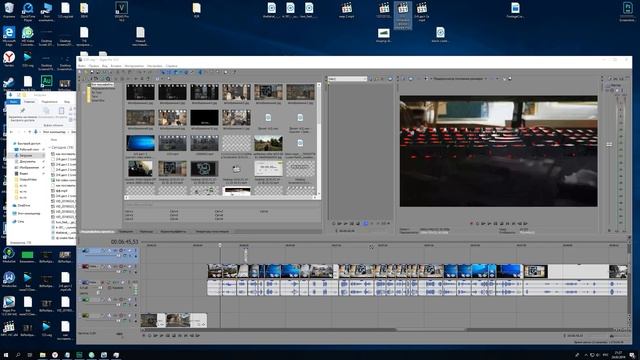Click the Undo icon in Vegas toolbar
This screenshot has height=360, width=640.
pyautogui.click(x=140, y=72)
